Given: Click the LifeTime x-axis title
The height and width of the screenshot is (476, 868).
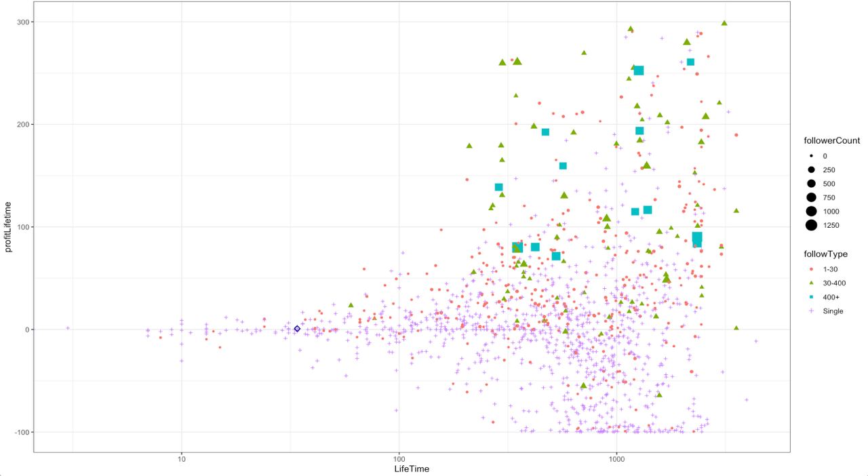Looking at the screenshot, I should coord(412,469).
